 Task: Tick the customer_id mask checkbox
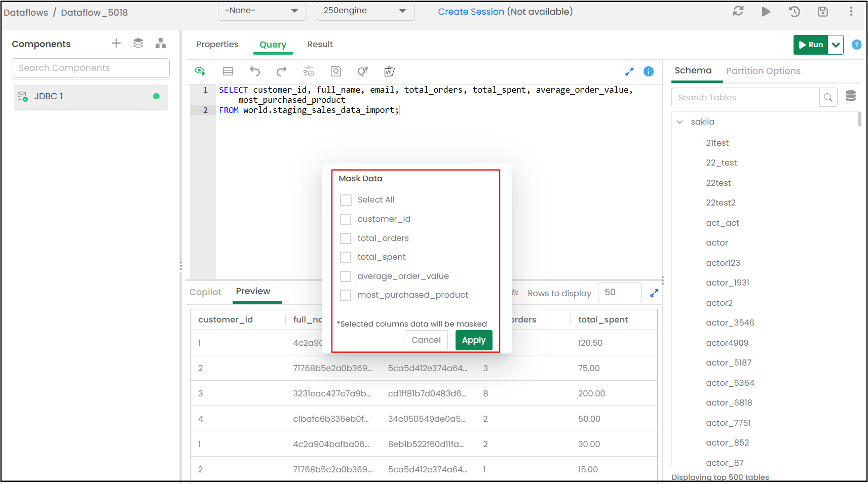[346, 219]
